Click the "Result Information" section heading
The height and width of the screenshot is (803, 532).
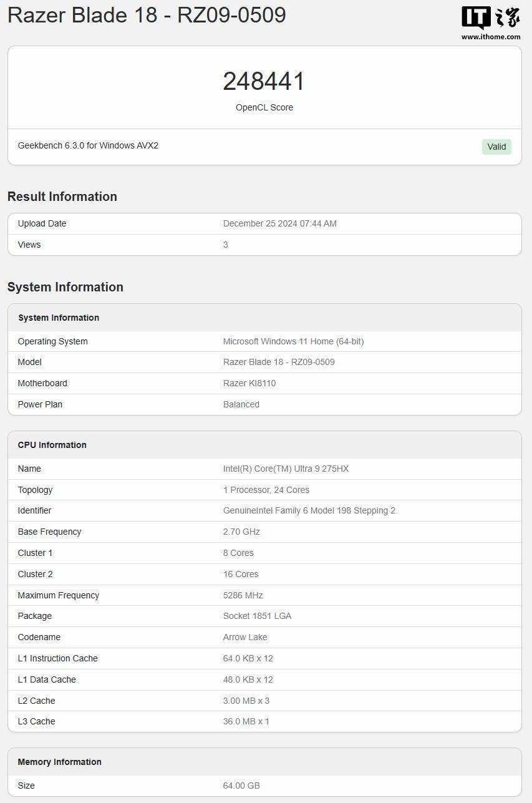click(62, 197)
